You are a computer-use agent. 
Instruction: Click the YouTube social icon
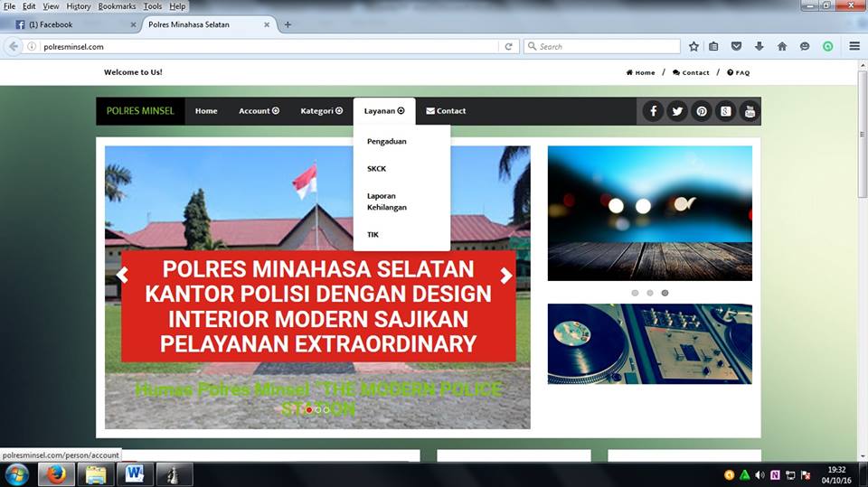pyautogui.click(x=749, y=111)
